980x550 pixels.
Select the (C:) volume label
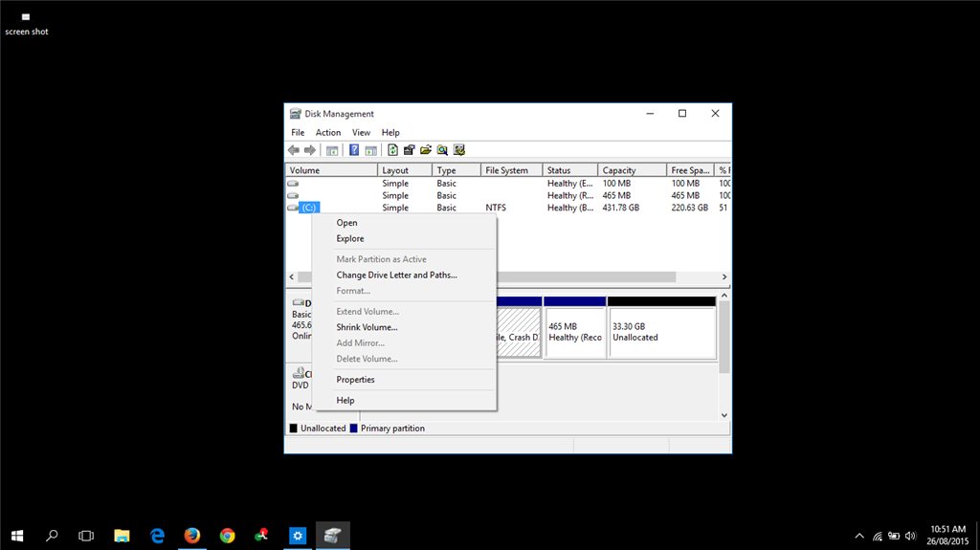point(309,208)
